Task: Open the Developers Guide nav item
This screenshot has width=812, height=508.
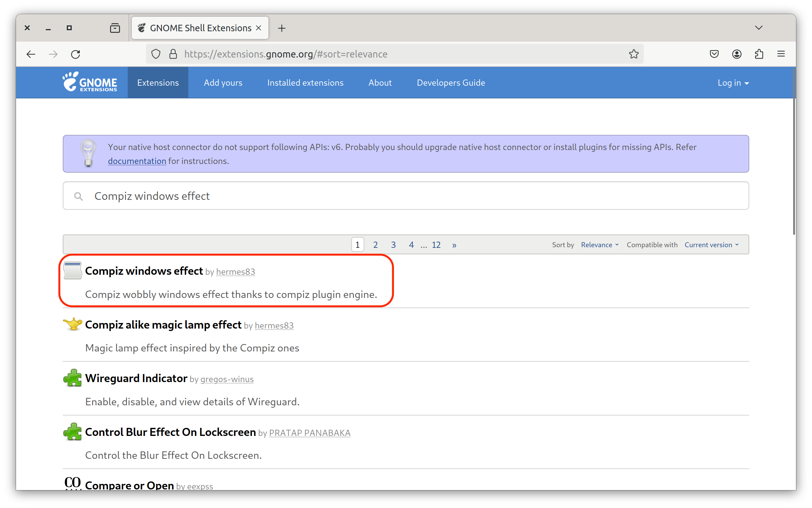Action: click(x=451, y=83)
